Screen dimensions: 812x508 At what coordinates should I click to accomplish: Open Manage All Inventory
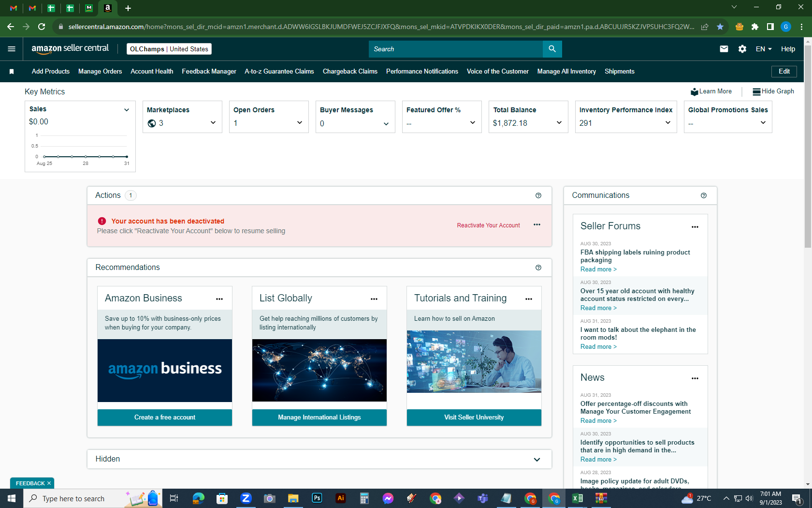pyautogui.click(x=566, y=72)
